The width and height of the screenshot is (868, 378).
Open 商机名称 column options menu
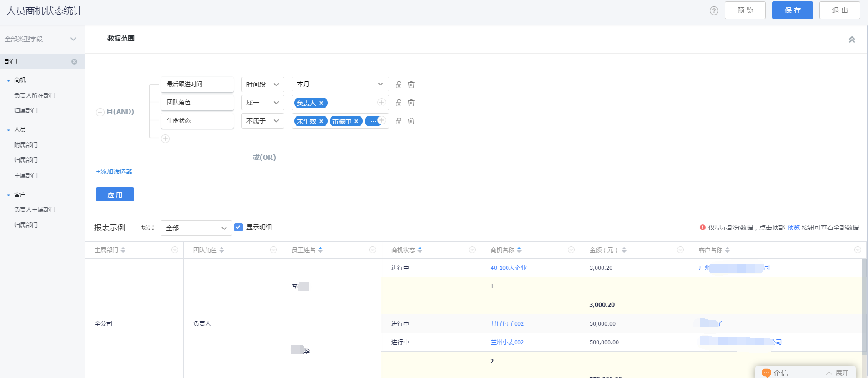tap(571, 250)
